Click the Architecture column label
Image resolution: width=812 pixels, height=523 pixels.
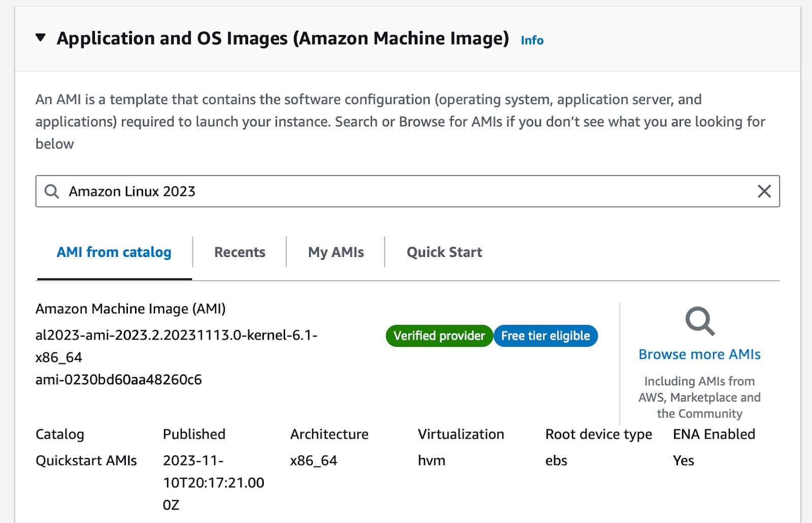click(x=329, y=434)
